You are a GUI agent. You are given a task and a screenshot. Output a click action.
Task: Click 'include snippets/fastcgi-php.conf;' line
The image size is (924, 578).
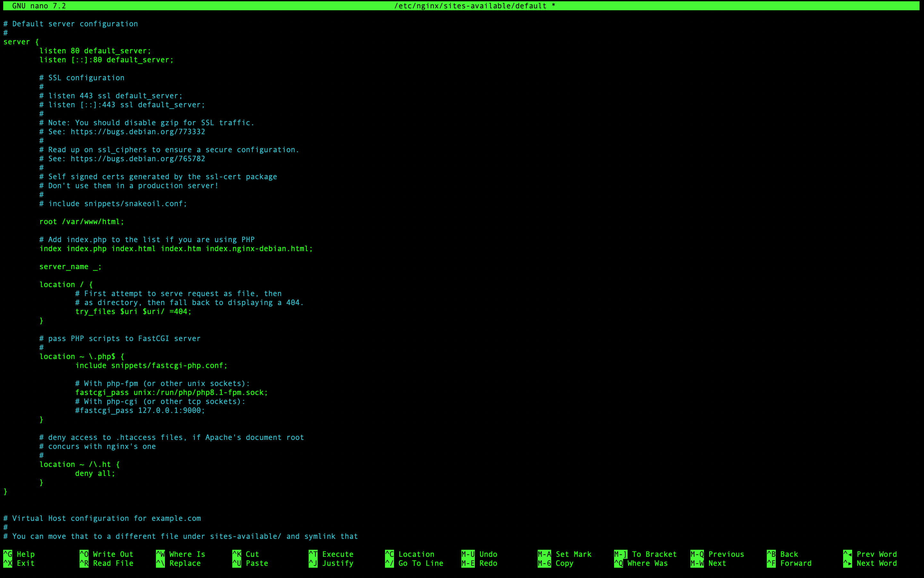(151, 365)
